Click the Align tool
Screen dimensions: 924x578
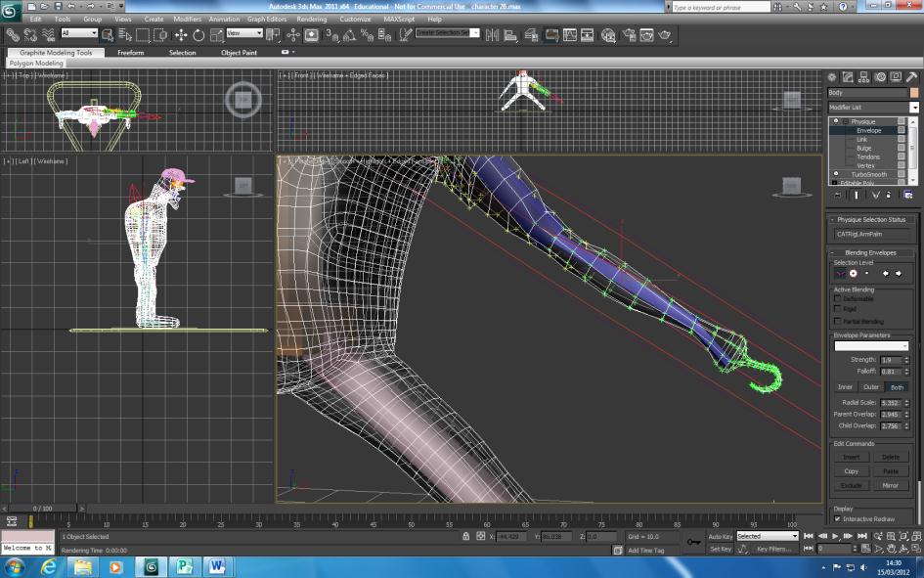pyautogui.click(x=510, y=35)
